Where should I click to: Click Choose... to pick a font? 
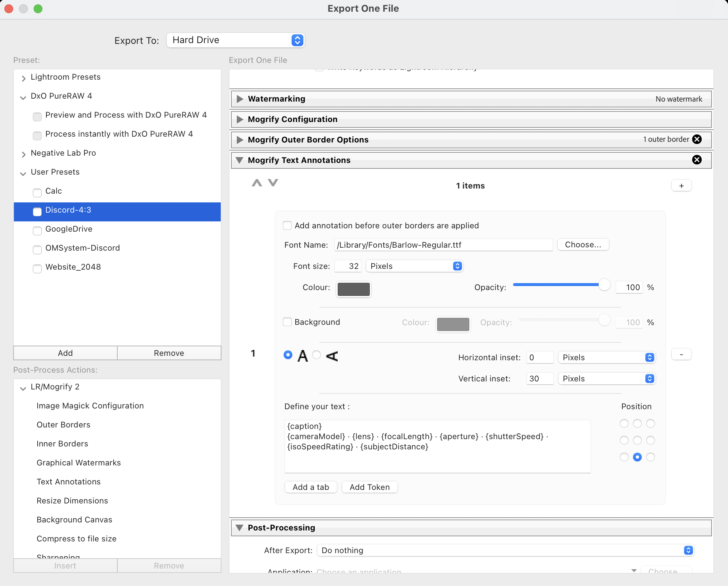coord(583,245)
